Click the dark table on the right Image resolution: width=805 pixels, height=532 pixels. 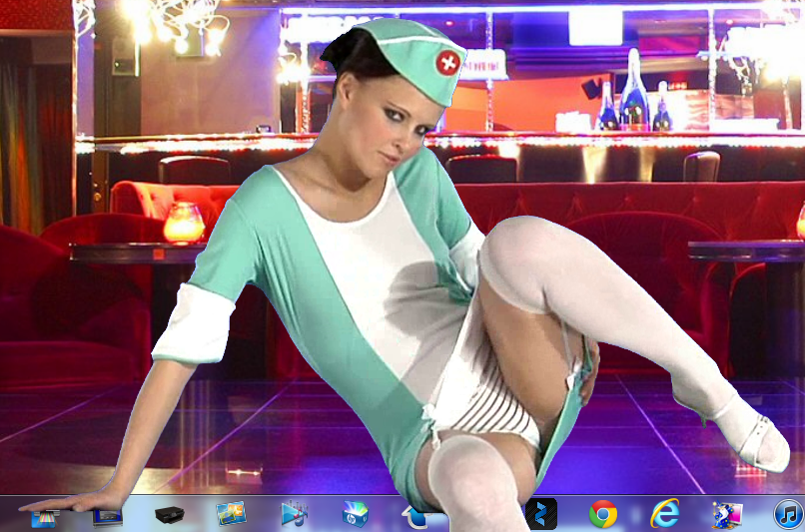(745, 252)
